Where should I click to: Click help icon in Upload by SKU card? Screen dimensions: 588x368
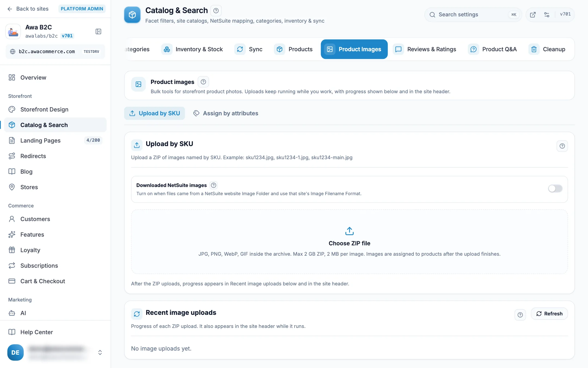click(x=562, y=146)
